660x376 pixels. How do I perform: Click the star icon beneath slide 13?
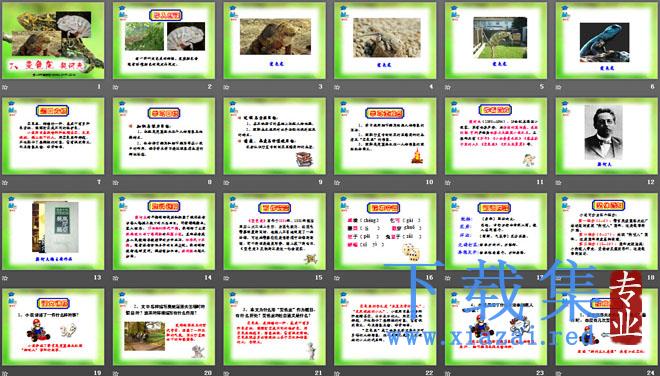(5, 278)
